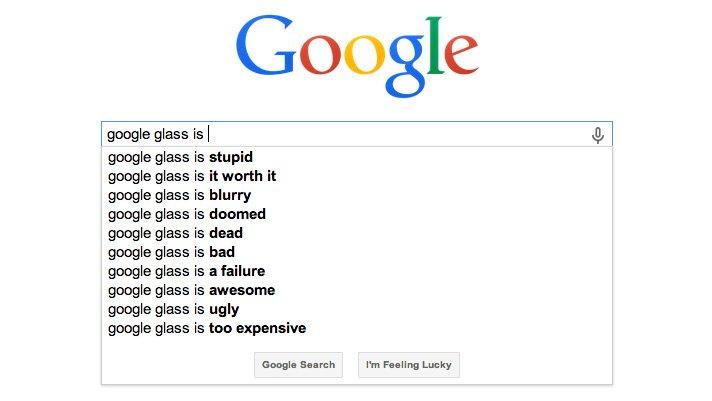Click the bold text "too expensive"
The height and width of the screenshot is (401, 712).
[257, 328]
